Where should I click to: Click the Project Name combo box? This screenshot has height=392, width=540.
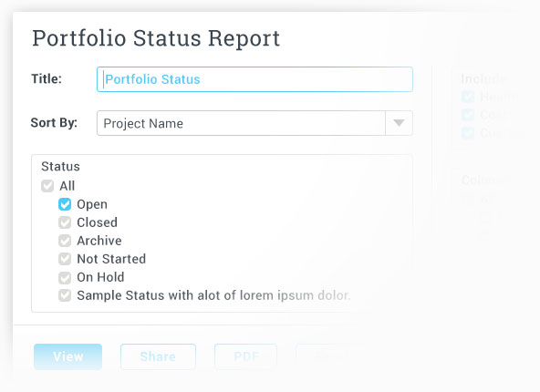254,123
